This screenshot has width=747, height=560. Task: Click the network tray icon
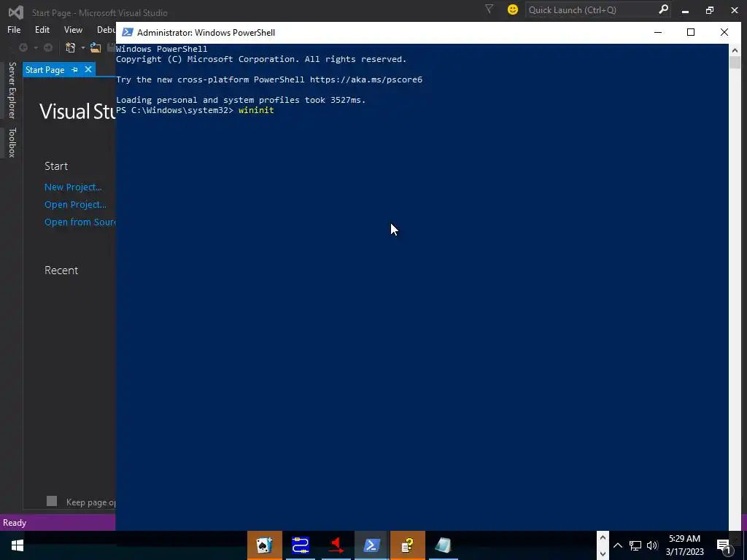[635, 545]
